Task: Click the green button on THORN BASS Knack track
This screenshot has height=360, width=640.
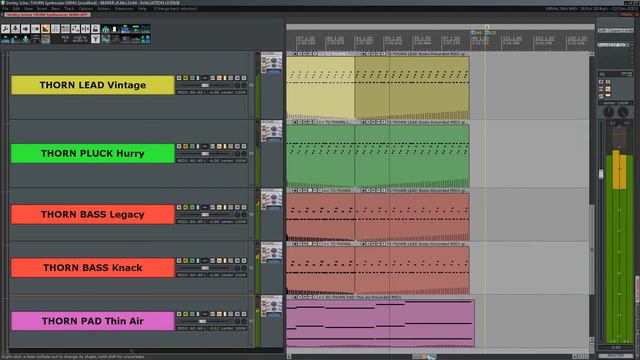Action: click(192, 260)
